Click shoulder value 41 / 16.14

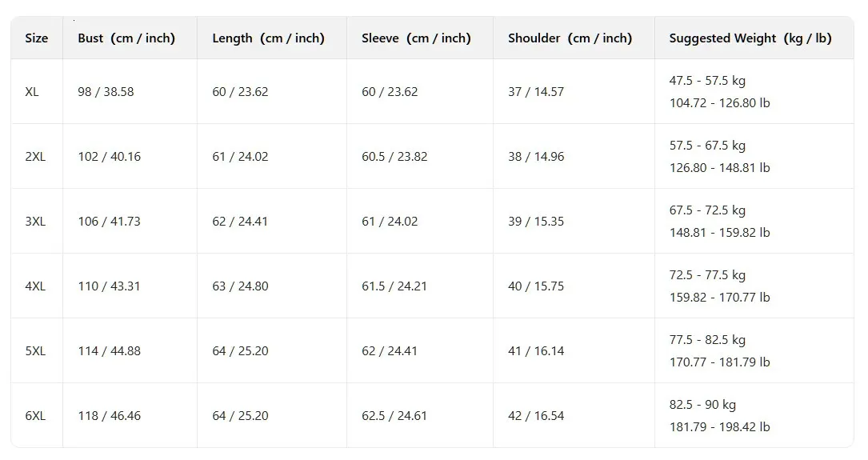(x=536, y=351)
